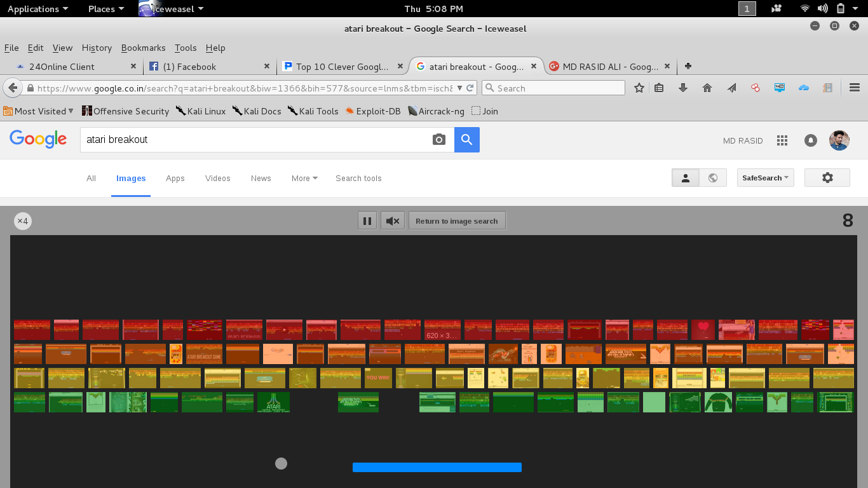This screenshot has width=868, height=488.
Task: Go back to the previous page
Action: click(12, 88)
